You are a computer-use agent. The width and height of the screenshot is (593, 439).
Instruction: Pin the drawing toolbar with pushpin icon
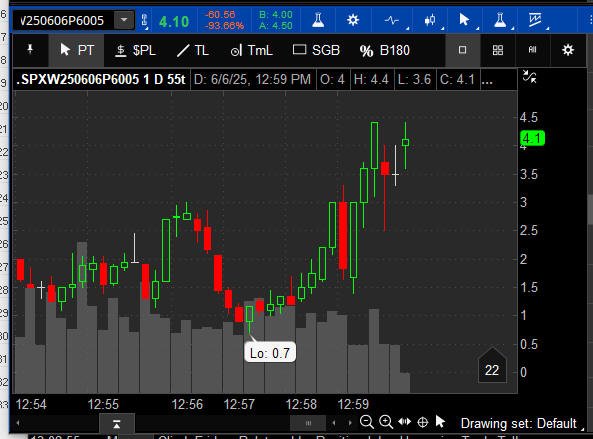tap(30, 50)
